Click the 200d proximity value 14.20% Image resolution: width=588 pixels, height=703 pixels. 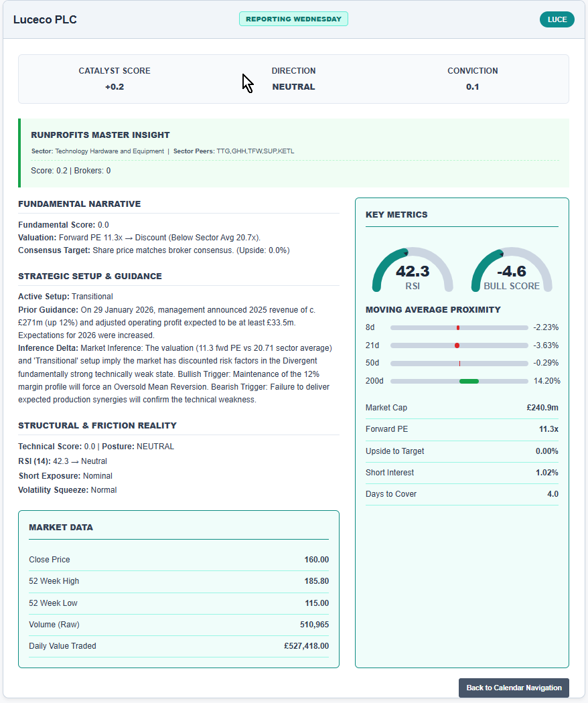click(546, 381)
